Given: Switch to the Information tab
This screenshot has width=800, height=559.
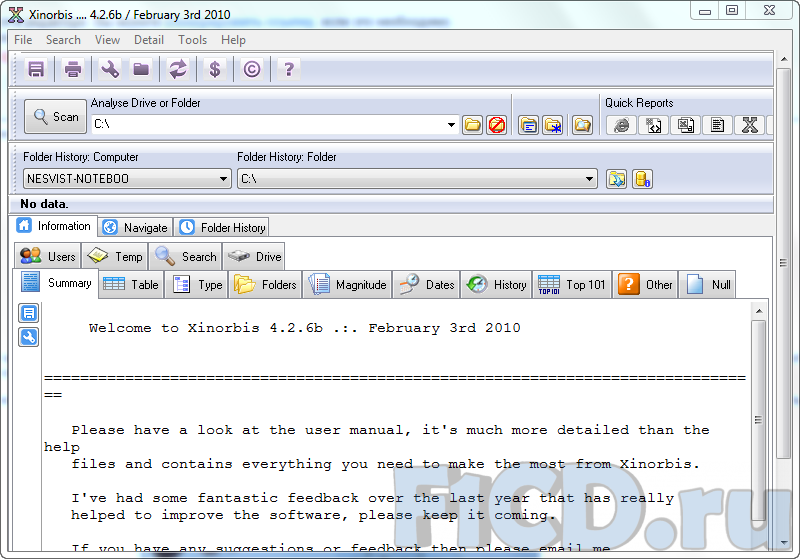Looking at the screenshot, I should coord(54,226).
